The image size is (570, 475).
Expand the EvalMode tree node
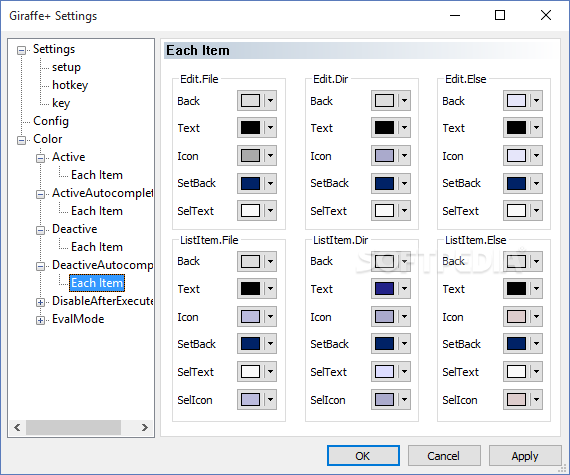coord(40,321)
